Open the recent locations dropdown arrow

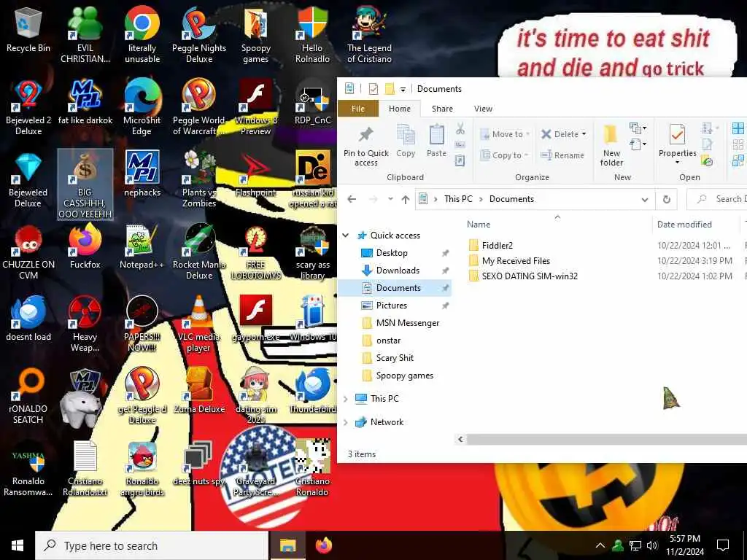point(390,200)
